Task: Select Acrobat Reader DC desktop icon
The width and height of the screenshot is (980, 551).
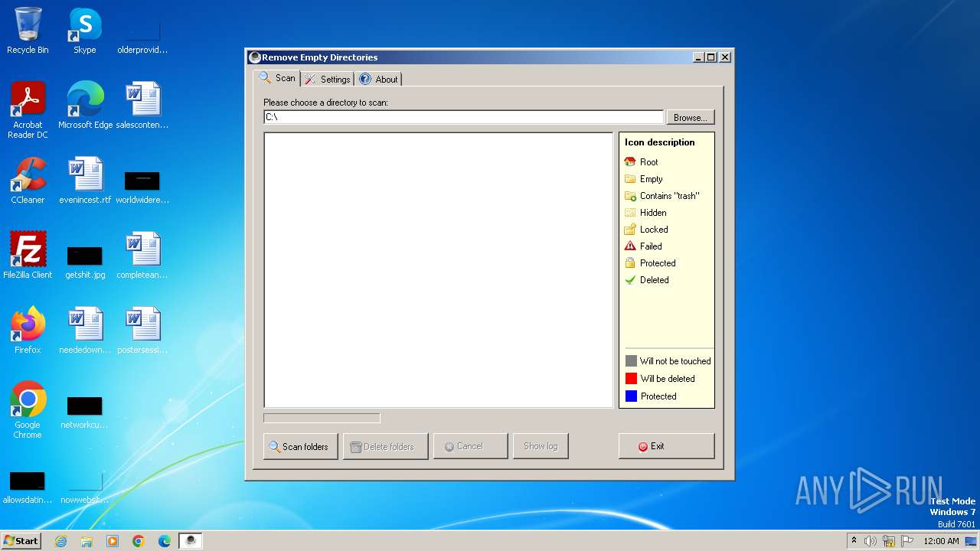Action: [x=28, y=109]
